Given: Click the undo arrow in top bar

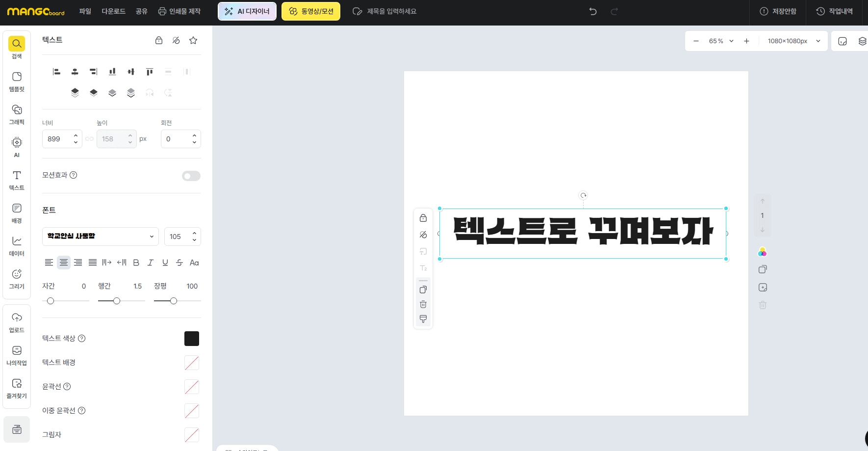Looking at the screenshot, I should point(593,11).
